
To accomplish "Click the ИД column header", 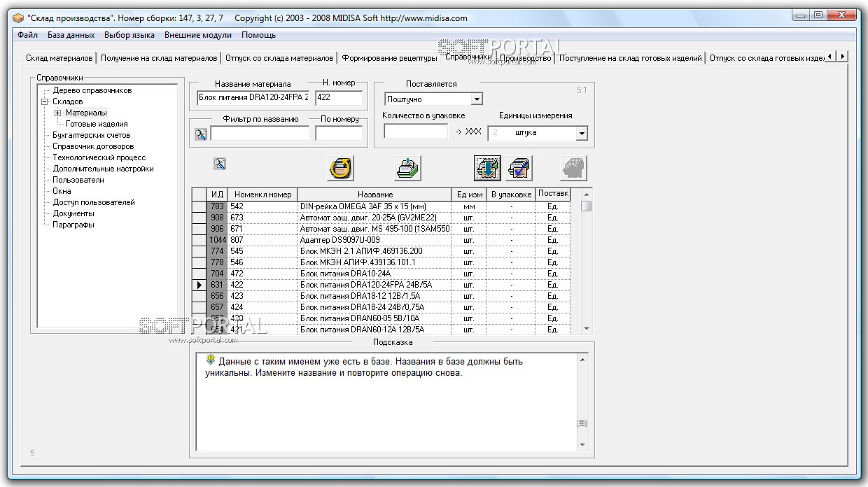I will [217, 194].
